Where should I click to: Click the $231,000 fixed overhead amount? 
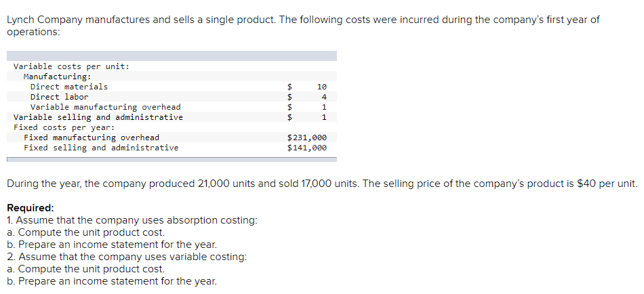[x=307, y=138]
